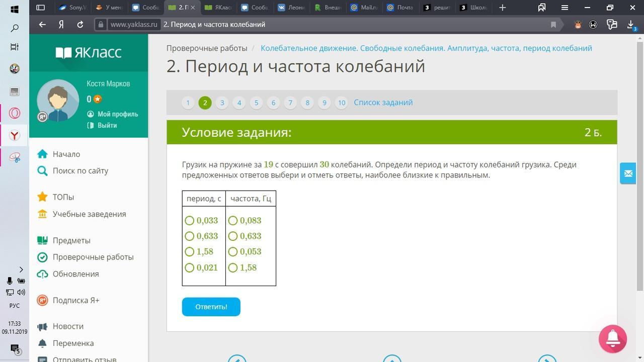Click the ЯКласс logo
This screenshot has height=362, width=644.
click(89, 53)
